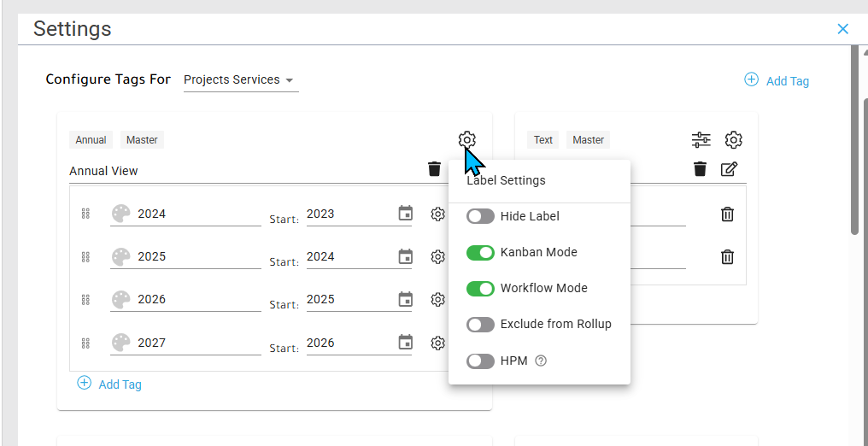Open sliders filter icon on Text card
Image resolution: width=868 pixels, height=446 pixels.
(x=701, y=140)
